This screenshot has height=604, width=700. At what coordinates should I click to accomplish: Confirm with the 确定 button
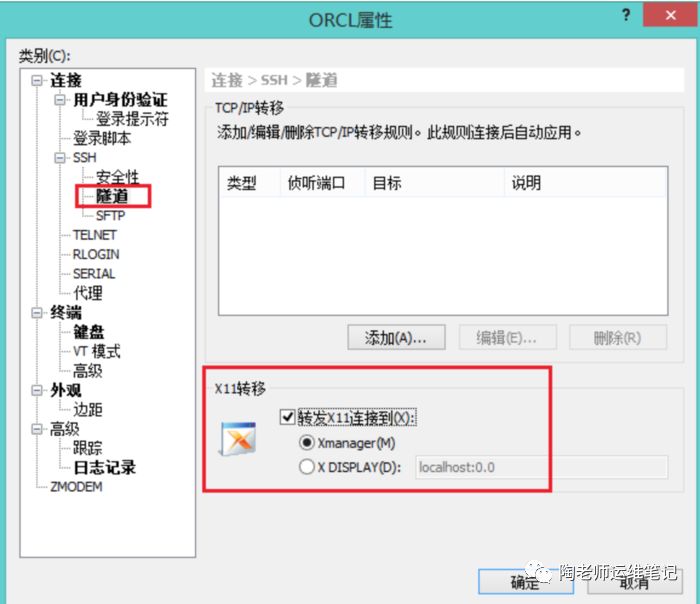pyautogui.click(x=526, y=582)
